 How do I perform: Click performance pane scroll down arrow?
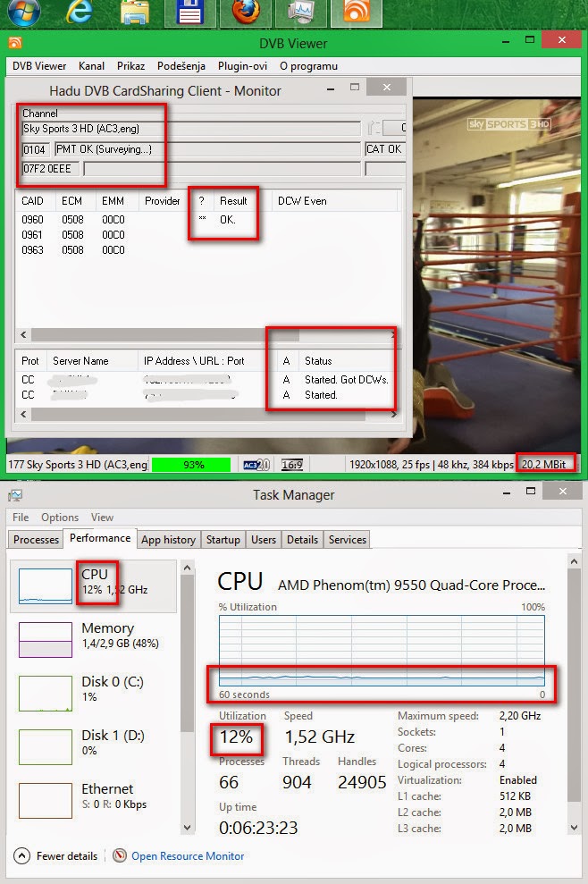pyautogui.click(x=574, y=828)
